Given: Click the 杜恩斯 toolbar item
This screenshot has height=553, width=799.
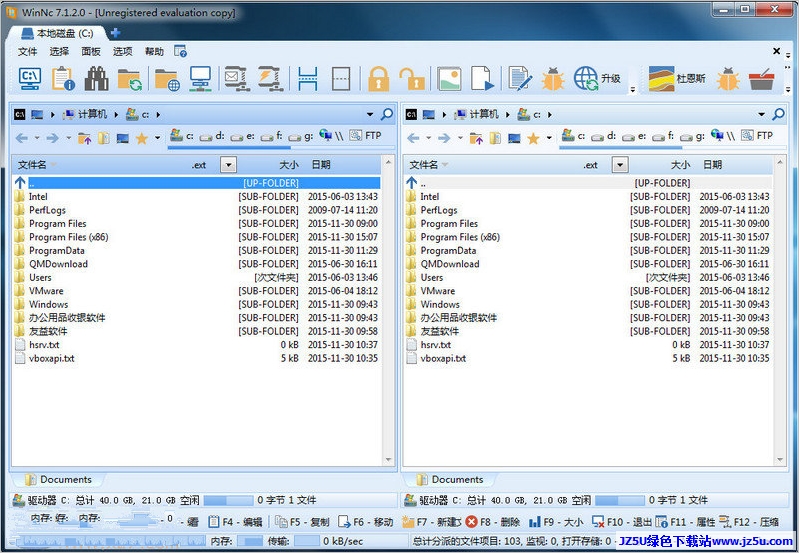Looking at the screenshot, I should pos(677,78).
